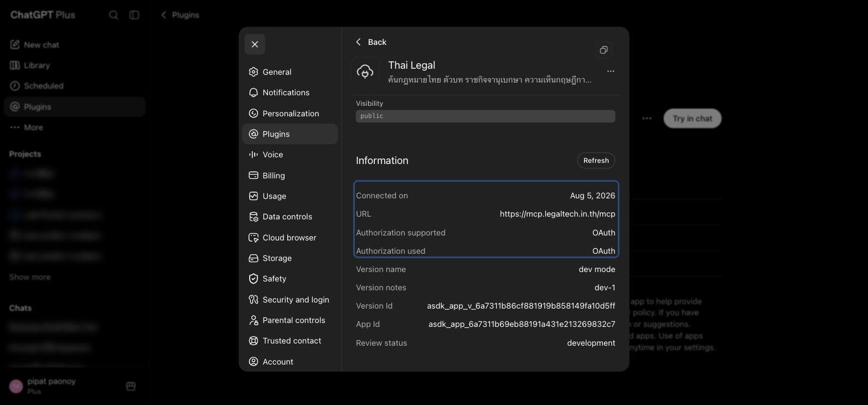Click the Data controls database icon
The height and width of the screenshot is (405, 868).
(x=254, y=217)
